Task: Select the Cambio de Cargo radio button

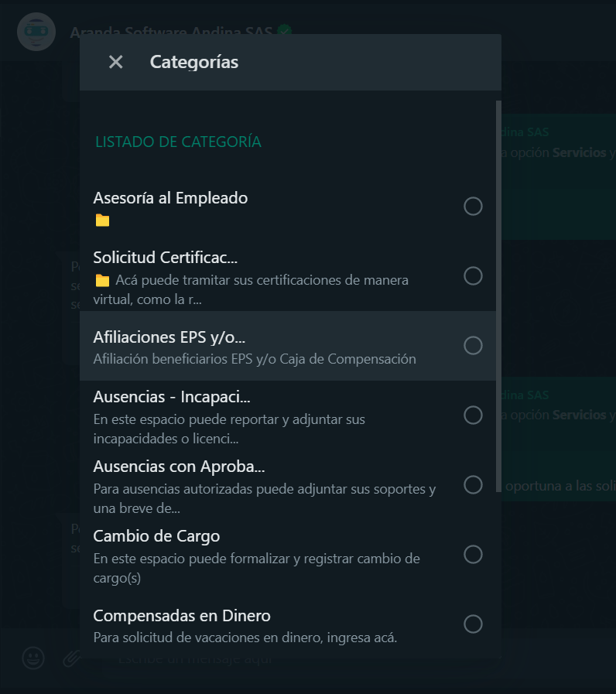Action: pyautogui.click(x=473, y=555)
